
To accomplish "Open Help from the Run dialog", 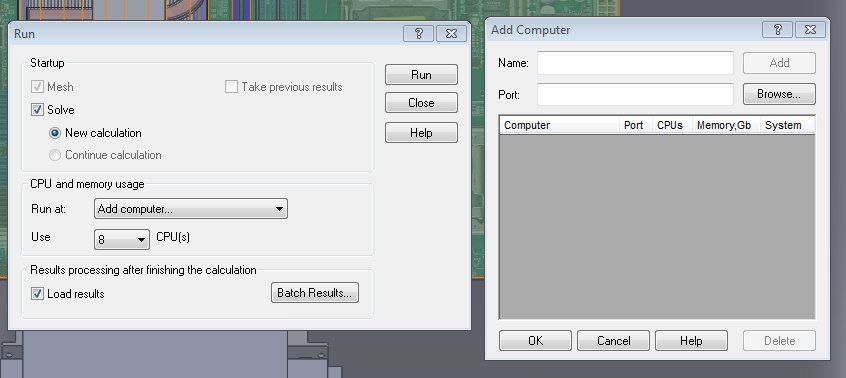I will point(421,133).
